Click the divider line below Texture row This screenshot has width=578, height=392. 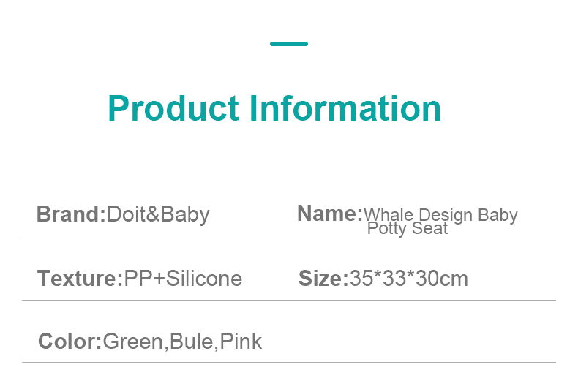[288, 300]
